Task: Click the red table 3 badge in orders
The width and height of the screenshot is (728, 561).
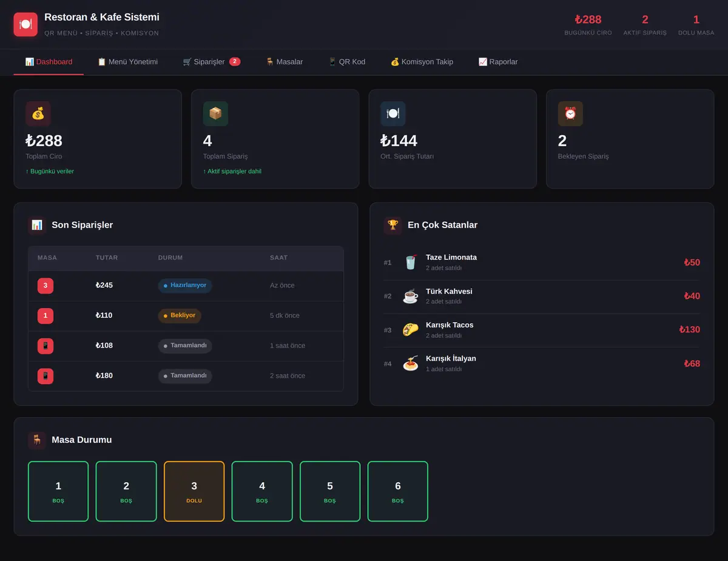Action: (x=45, y=286)
